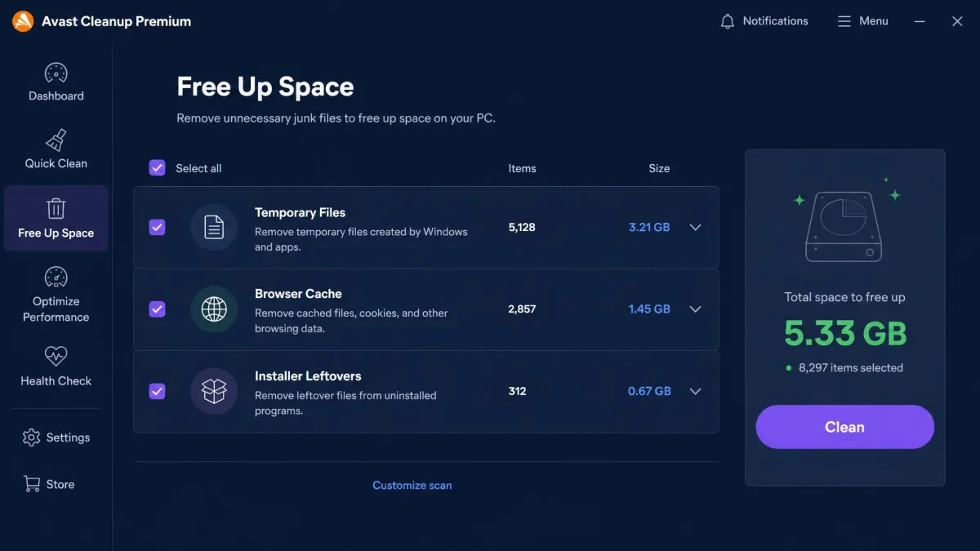The image size is (980, 551).
Task: Open Optimize Performance speedometer icon
Action: pyautogui.click(x=56, y=278)
